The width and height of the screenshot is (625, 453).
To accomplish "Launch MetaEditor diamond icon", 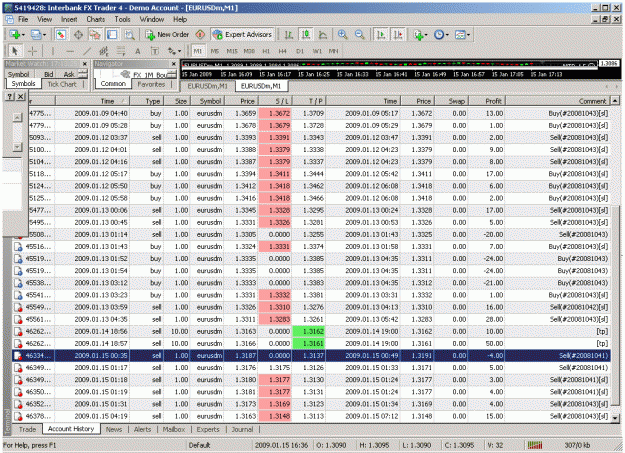I will tap(200, 35).
